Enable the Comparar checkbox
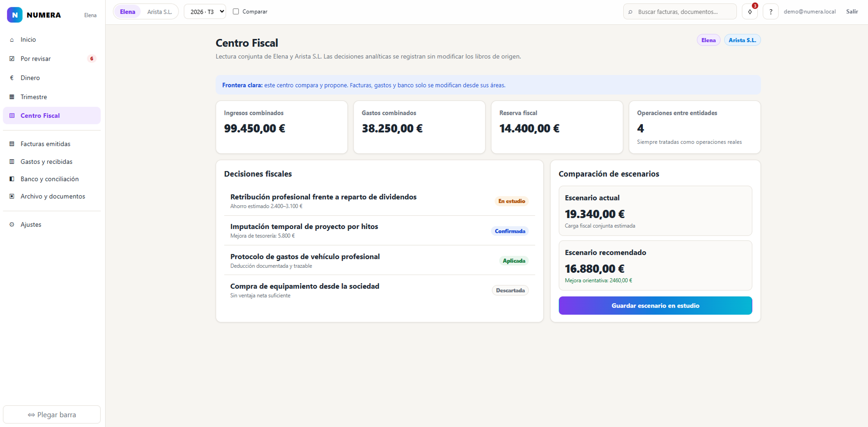868x427 pixels. click(236, 11)
